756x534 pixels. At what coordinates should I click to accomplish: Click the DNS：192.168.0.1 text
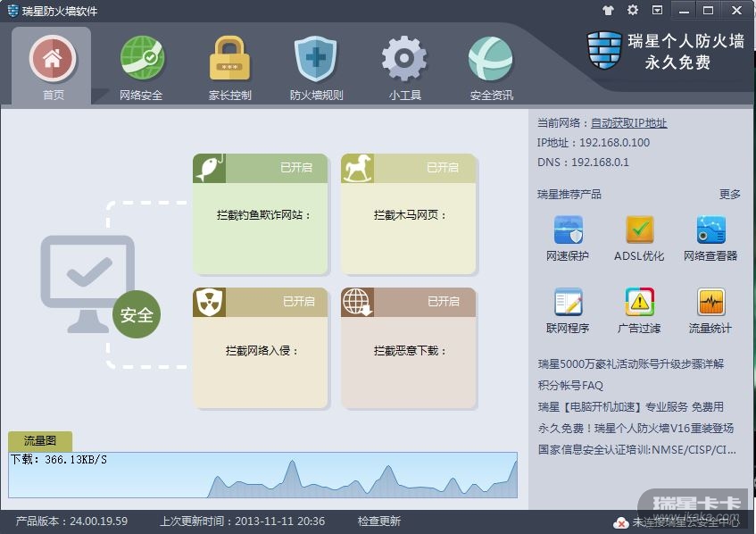pos(583,163)
